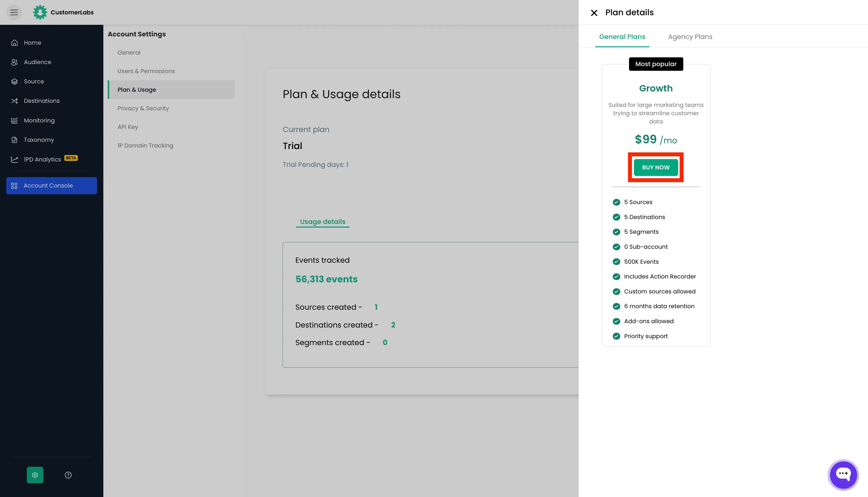Open General account settings
Image resolution: width=868 pixels, height=497 pixels.
point(171,53)
